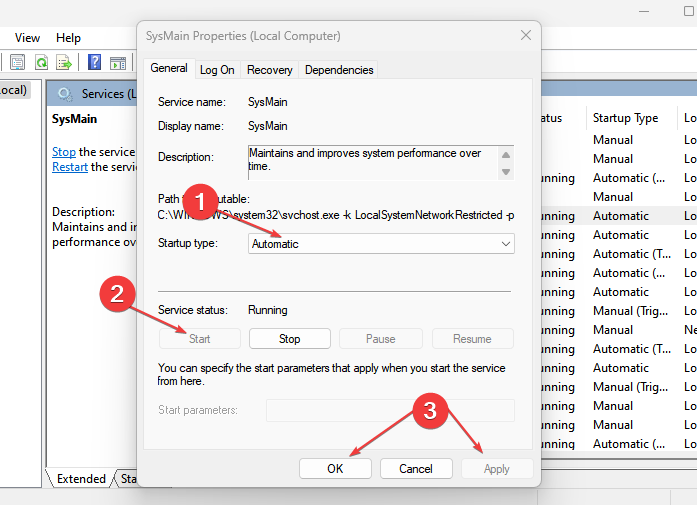Click the Pause button
This screenshot has width=697, height=505.
click(x=381, y=339)
